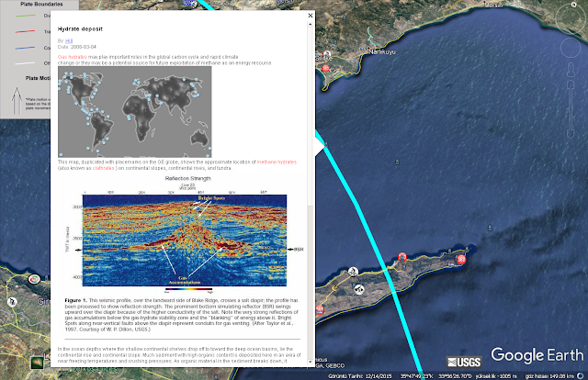Click the Plate Boundaries legend title

point(41,4)
